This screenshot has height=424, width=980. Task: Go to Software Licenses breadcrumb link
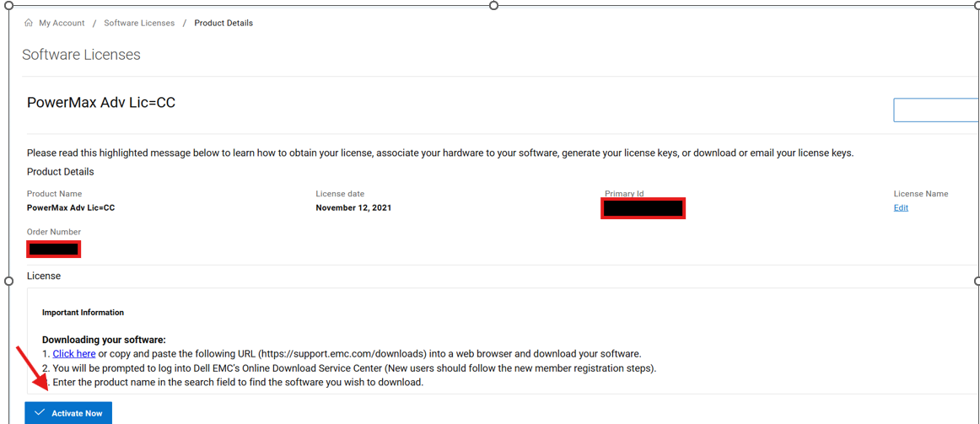139,23
